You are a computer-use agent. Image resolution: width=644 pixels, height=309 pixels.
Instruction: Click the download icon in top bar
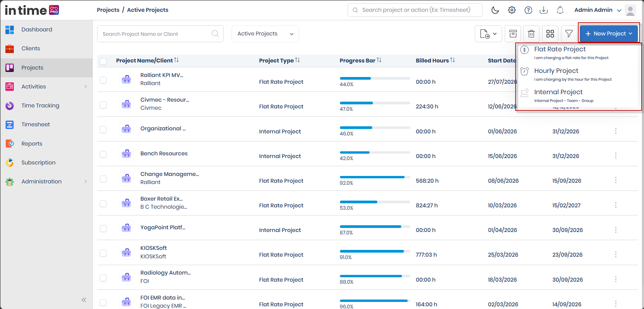[x=544, y=10]
